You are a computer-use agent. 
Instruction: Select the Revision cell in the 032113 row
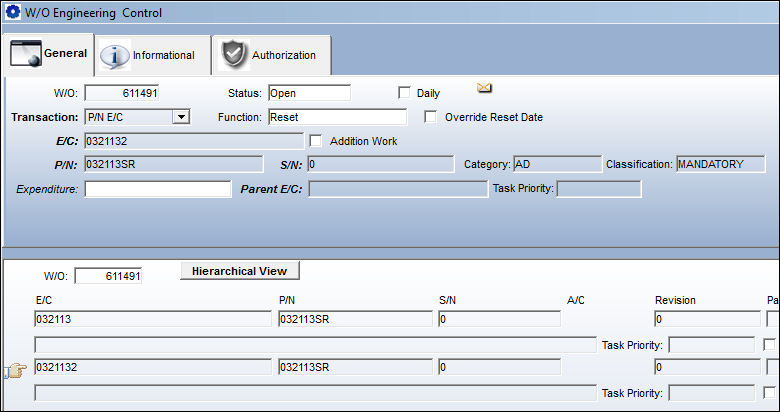(x=707, y=319)
